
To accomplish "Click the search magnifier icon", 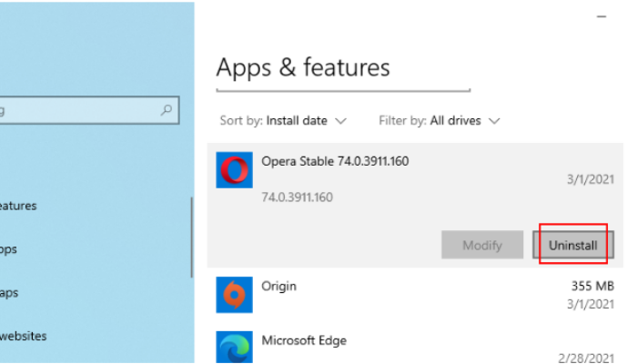I will point(167,110).
